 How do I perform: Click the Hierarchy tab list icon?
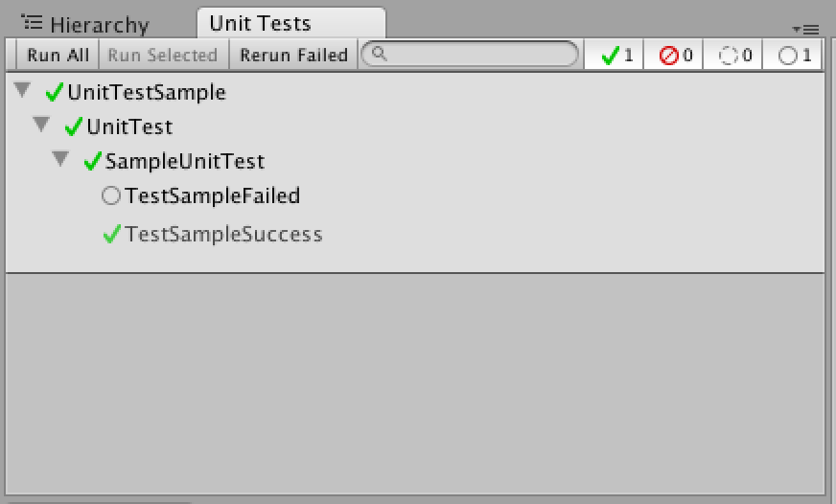(x=32, y=22)
